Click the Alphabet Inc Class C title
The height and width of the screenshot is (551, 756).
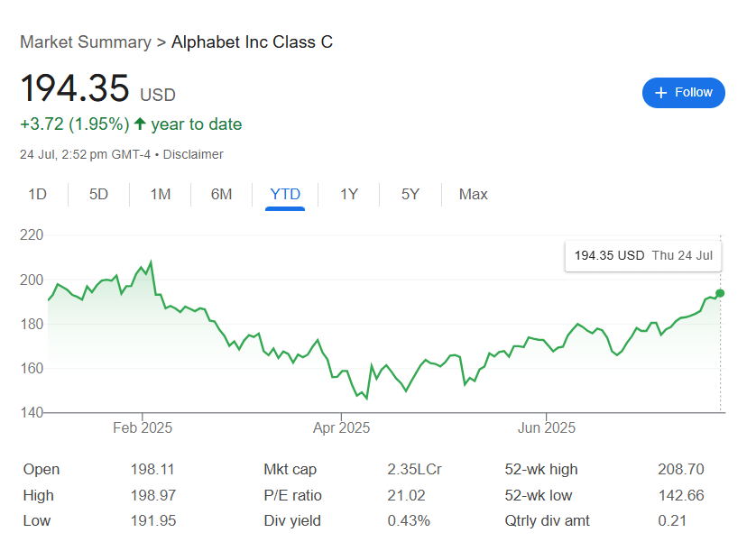click(x=253, y=42)
